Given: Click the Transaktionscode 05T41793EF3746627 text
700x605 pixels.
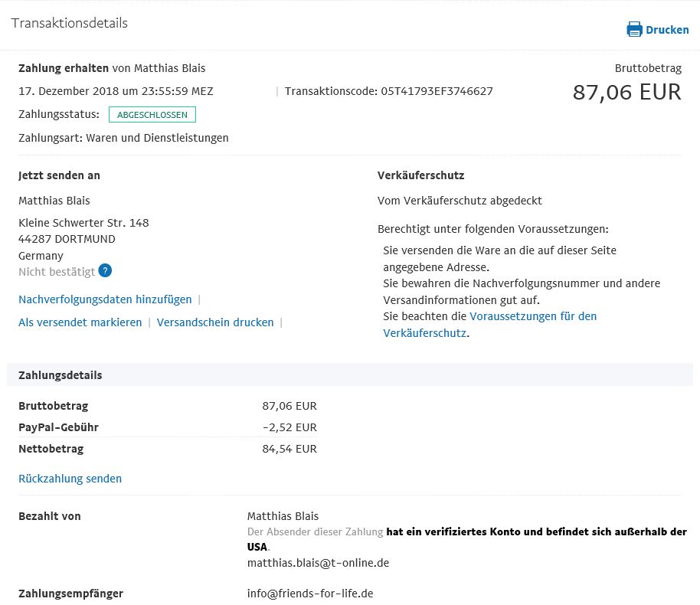Looking at the screenshot, I should 389,91.
